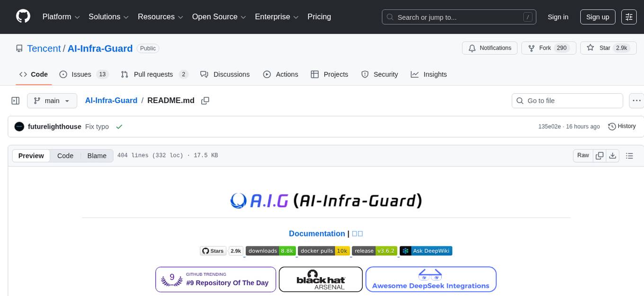Click the Sign up button
644x296 pixels.
tap(597, 17)
